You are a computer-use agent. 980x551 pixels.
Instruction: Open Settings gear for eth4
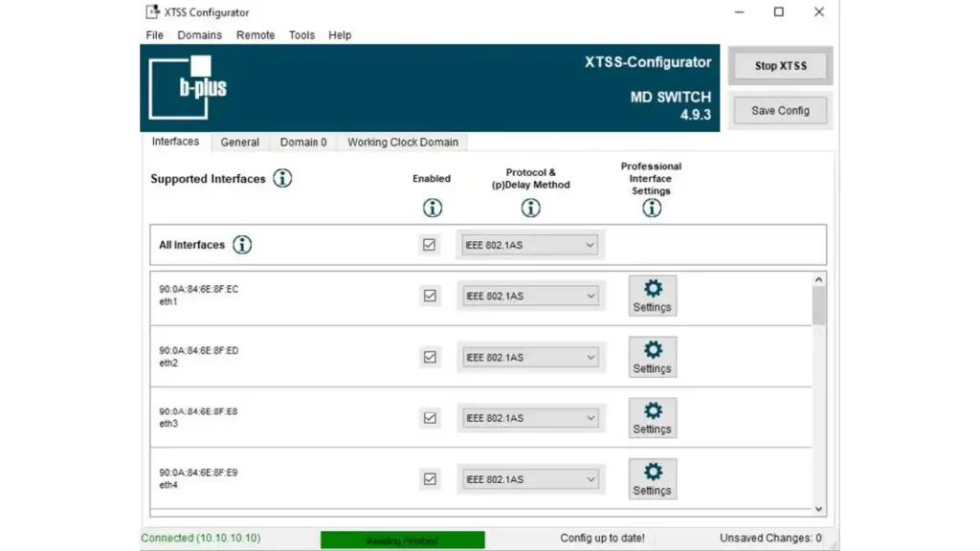click(x=653, y=479)
